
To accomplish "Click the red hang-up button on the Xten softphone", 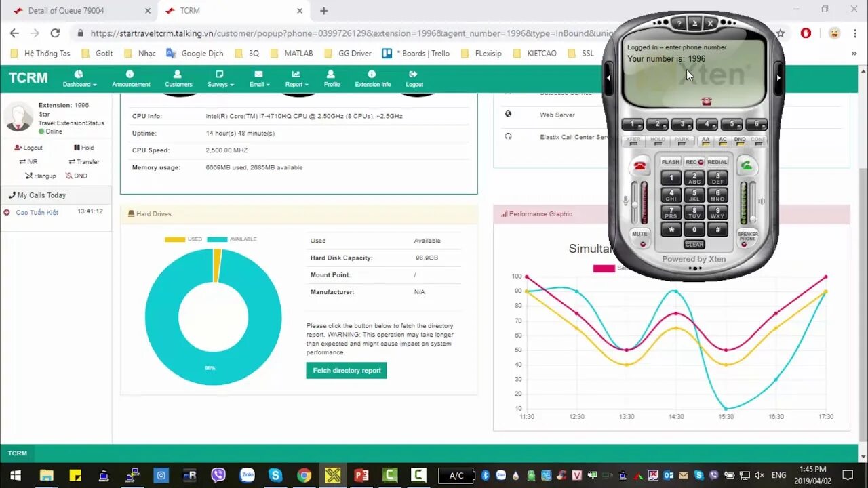I will [x=639, y=166].
